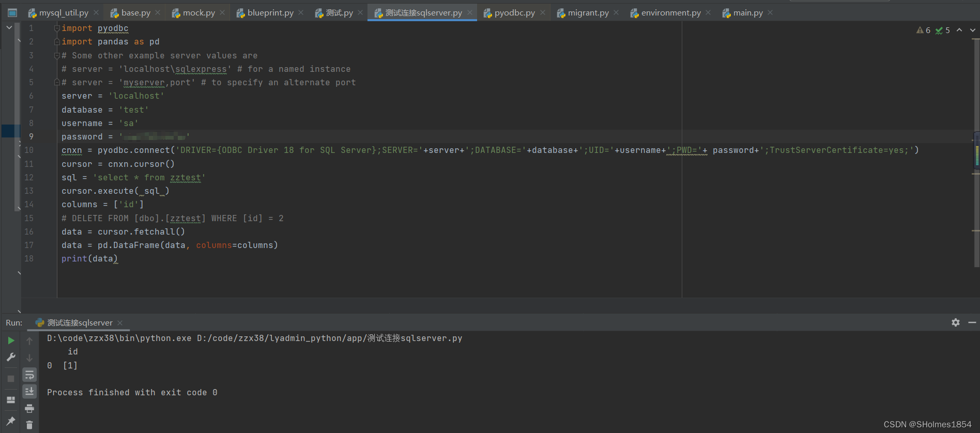Clear console output with the trash icon
The image size is (980, 433).
pos(29,425)
